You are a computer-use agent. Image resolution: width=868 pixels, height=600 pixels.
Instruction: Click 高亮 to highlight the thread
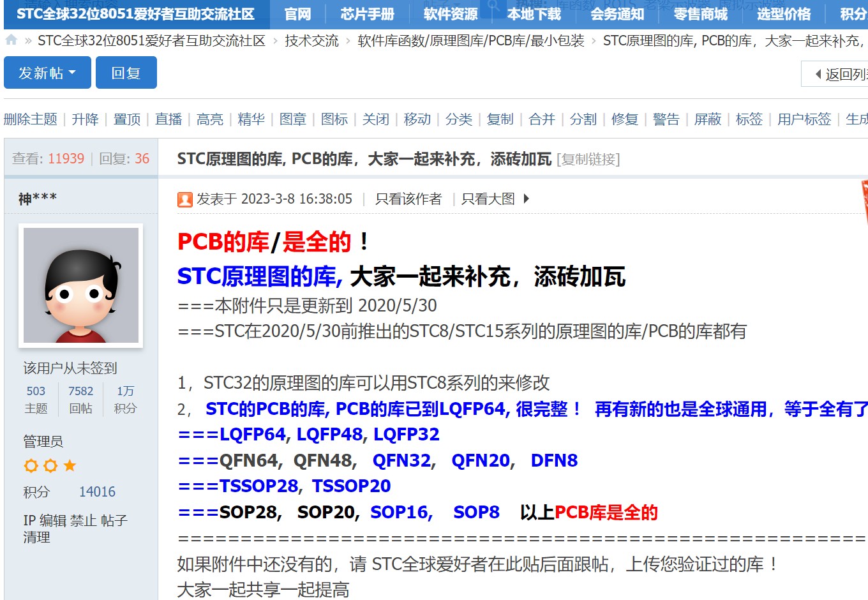tap(210, 119)
